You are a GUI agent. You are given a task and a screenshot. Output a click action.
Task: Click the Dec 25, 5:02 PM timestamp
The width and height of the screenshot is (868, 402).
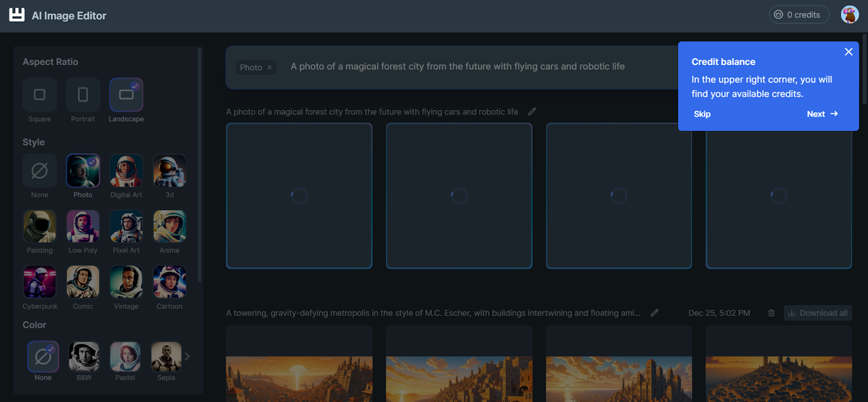click(x=719, y=313)
